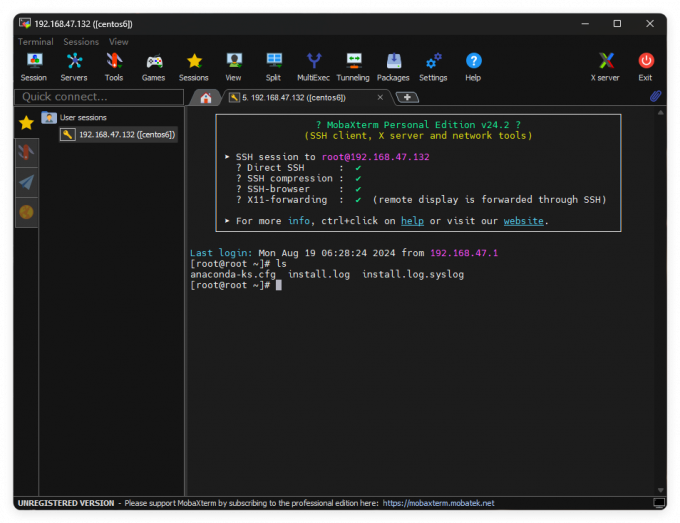Viewport: 680px width, 523px height.
Task: Click UNREGISTERED VERSION status text
Action: click(66, 503)
